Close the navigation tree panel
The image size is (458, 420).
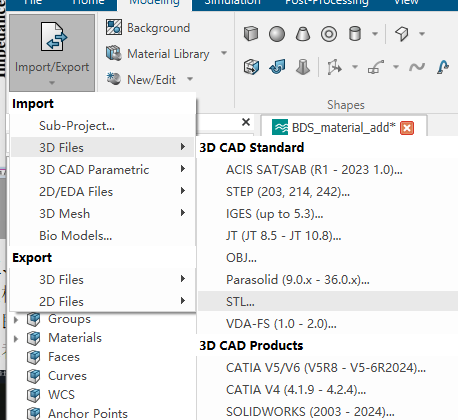[246, 122]
